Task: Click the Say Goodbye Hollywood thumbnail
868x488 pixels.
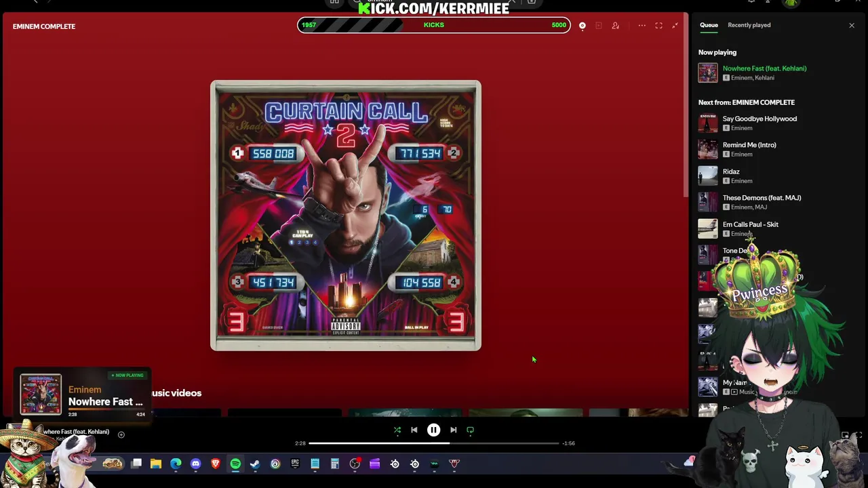Action: click(x=708, y=123)
